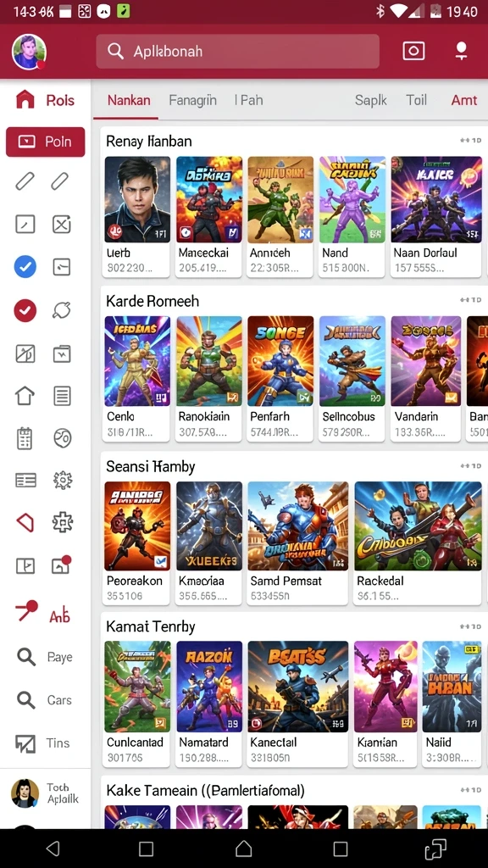Open the profile avatar in header
This screenshot has width=488, height=868.
(x=29, y=52)
